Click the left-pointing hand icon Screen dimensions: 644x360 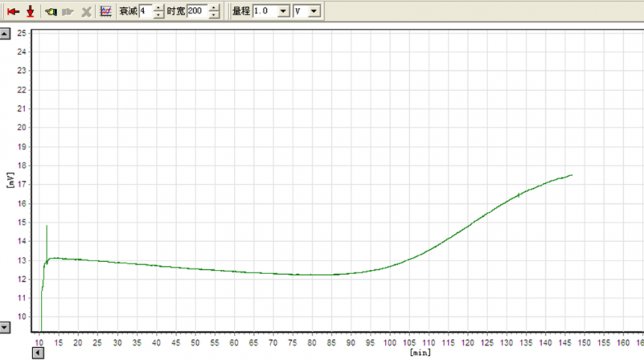(x=51, y=11)
